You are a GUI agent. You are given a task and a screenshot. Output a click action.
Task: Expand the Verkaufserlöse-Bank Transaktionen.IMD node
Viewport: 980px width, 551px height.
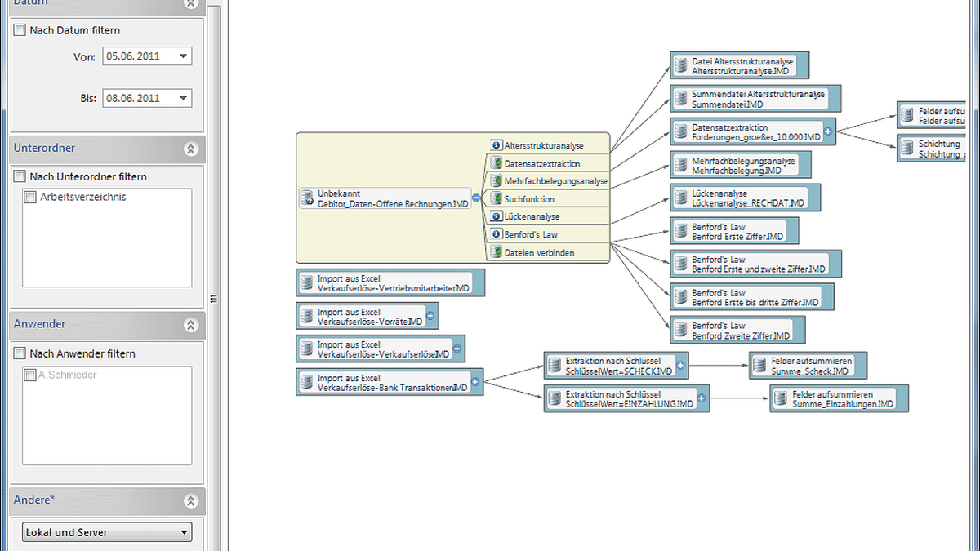[x=475, y=382]
